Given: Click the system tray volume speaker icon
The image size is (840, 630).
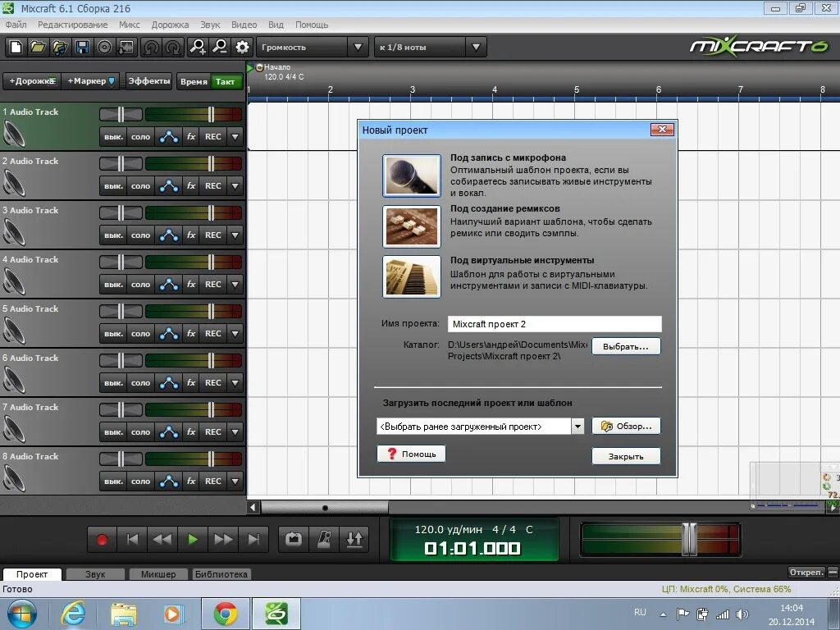Looking at the screenshot, I should click(x=742, y=614).
